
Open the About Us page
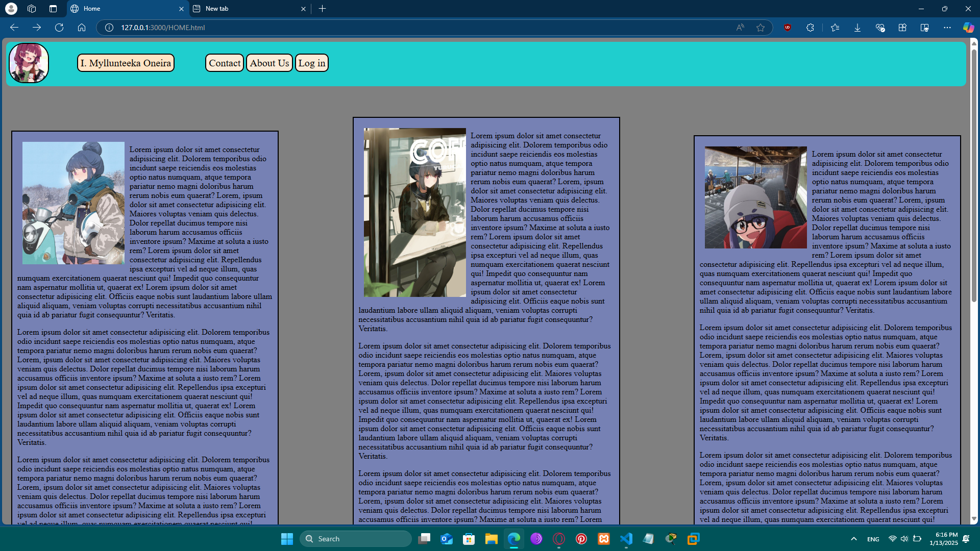click(x=269, y=63)
